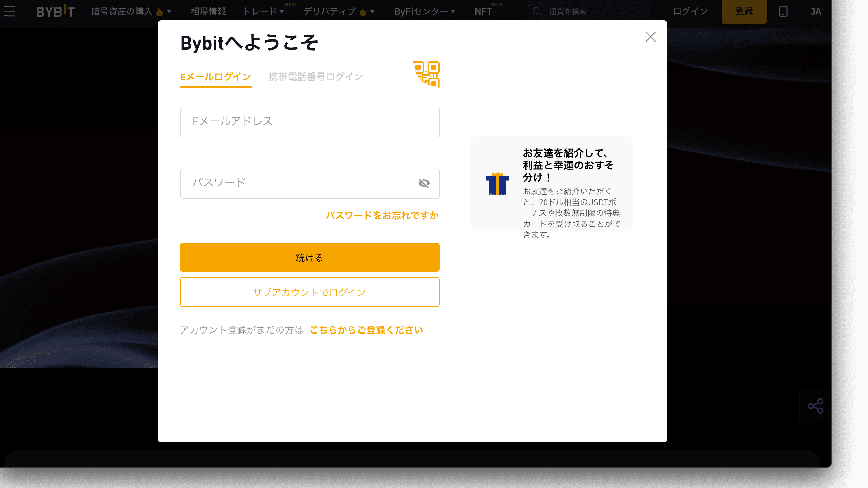Expand the 暗号資産の購入 dropdown
The width and height of the screenshot is (868, 488).
pos(129,11)
